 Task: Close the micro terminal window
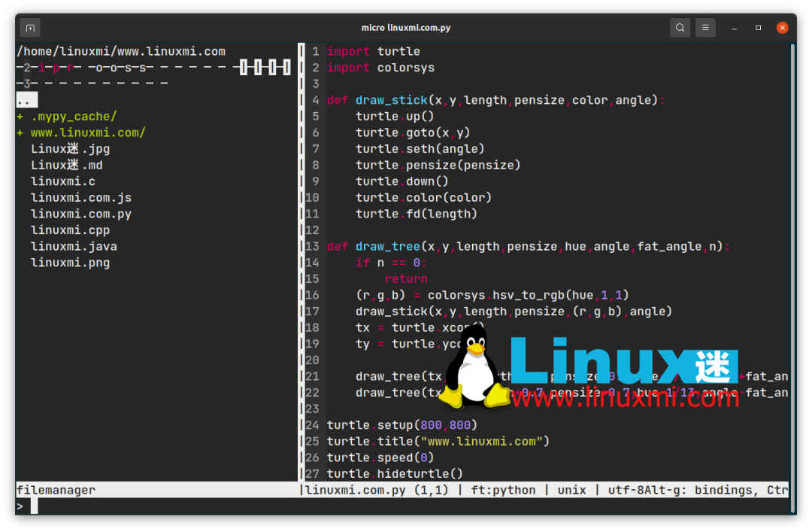[x=783, y=28]
